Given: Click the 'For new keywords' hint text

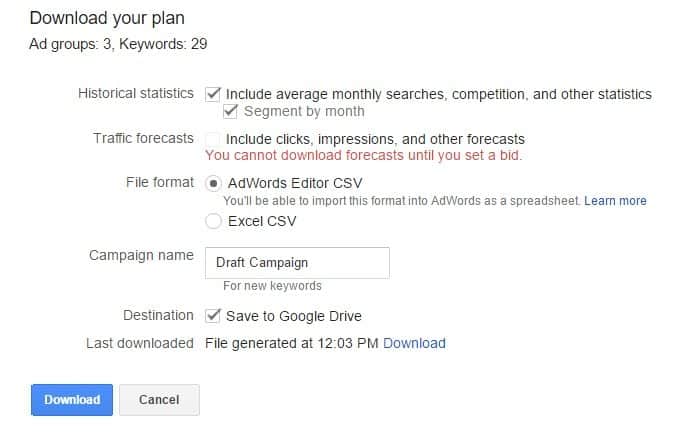Looking at the screenshot, I should 272,286.
